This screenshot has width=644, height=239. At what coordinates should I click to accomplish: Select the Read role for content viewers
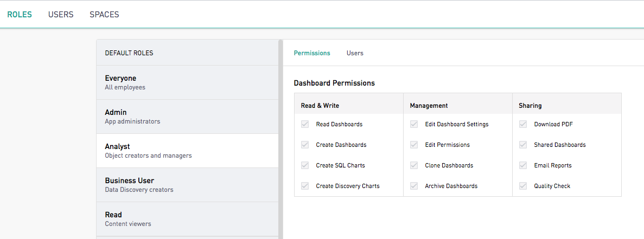coord(187,218)
